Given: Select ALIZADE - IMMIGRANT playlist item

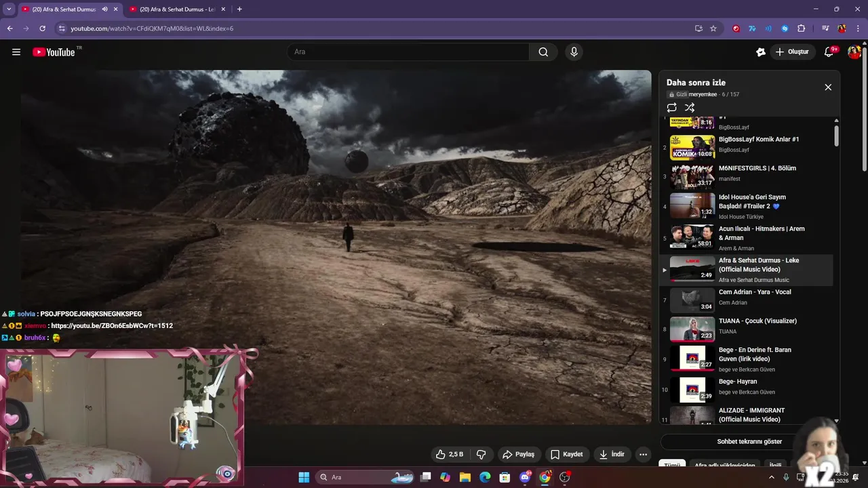Looking at the screenshot, I should pyautogui.click(x=746, y=415).
